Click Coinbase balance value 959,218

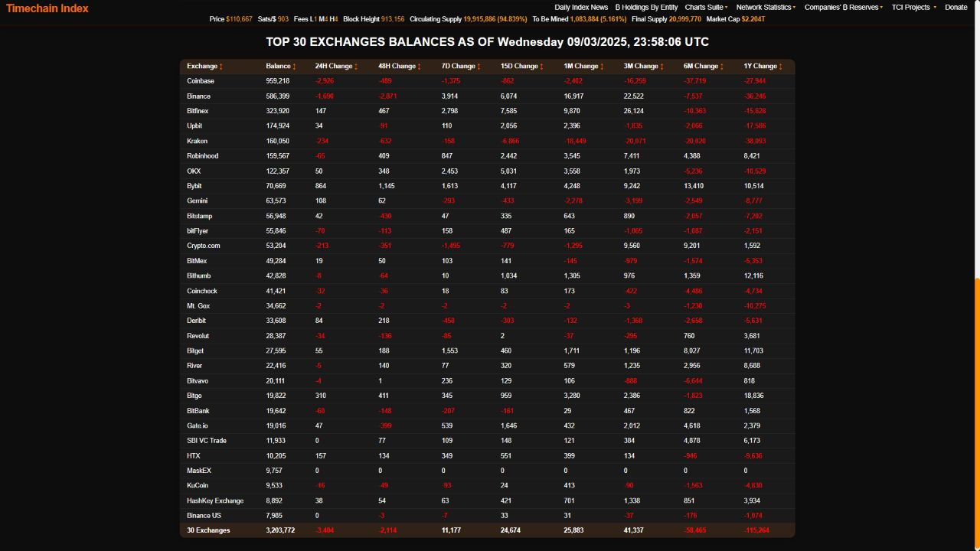click(x=278, y=81)
